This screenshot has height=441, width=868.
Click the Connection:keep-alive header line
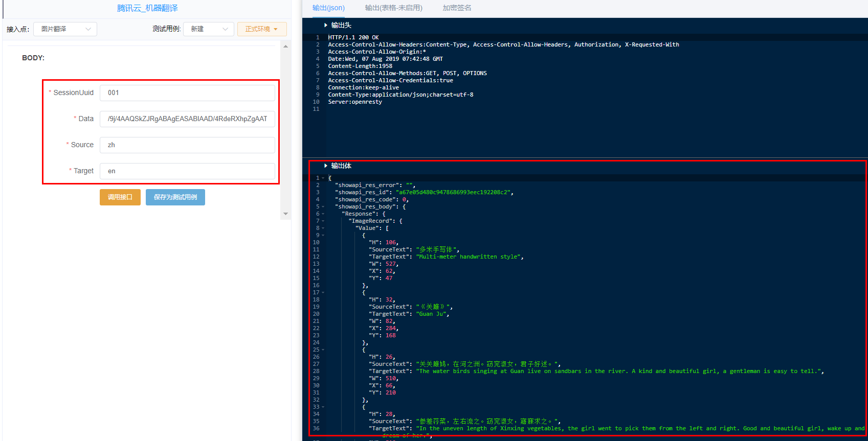[x=364, y=87]
